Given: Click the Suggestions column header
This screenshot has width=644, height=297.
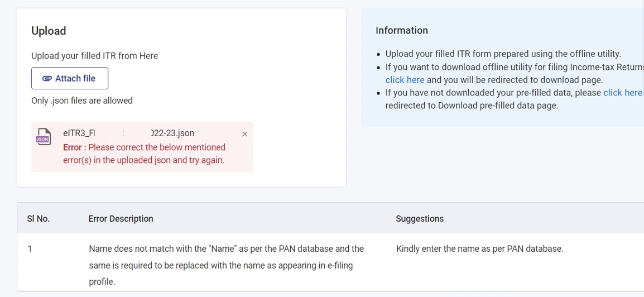Looking at the screenshot, I should pyautogui.click(x=420, y=218).
